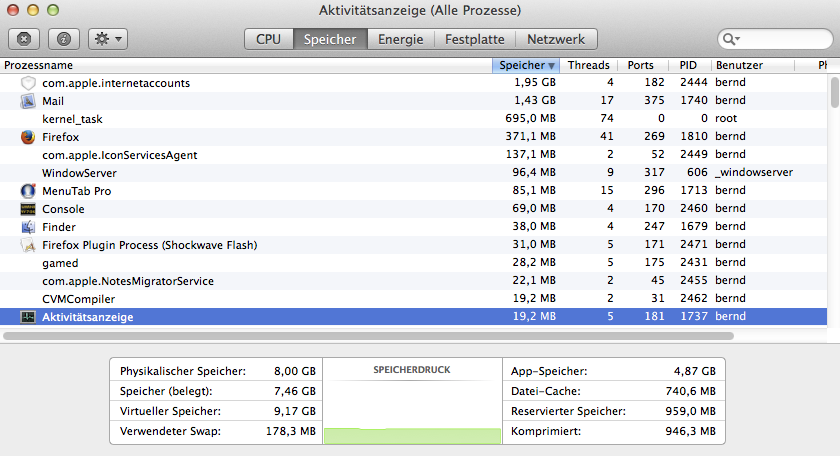Screen dimensions: 840x456
Task: Click the horizontal scrollbar below process list
Action: coord(369,336)
